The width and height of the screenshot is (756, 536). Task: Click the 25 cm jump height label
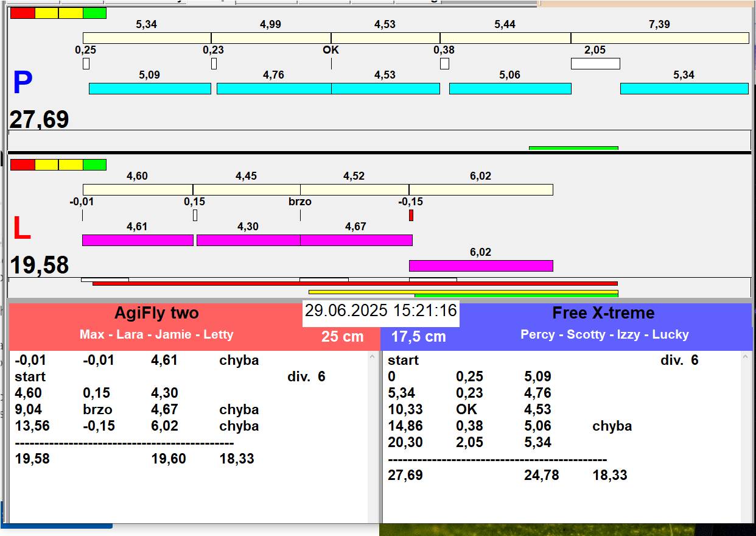[342, 336]
